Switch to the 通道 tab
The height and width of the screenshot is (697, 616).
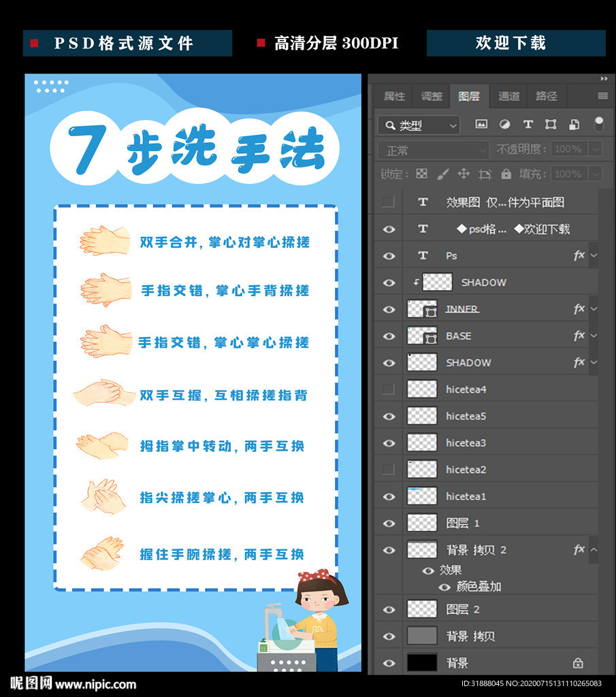click(x=508, y=96)
